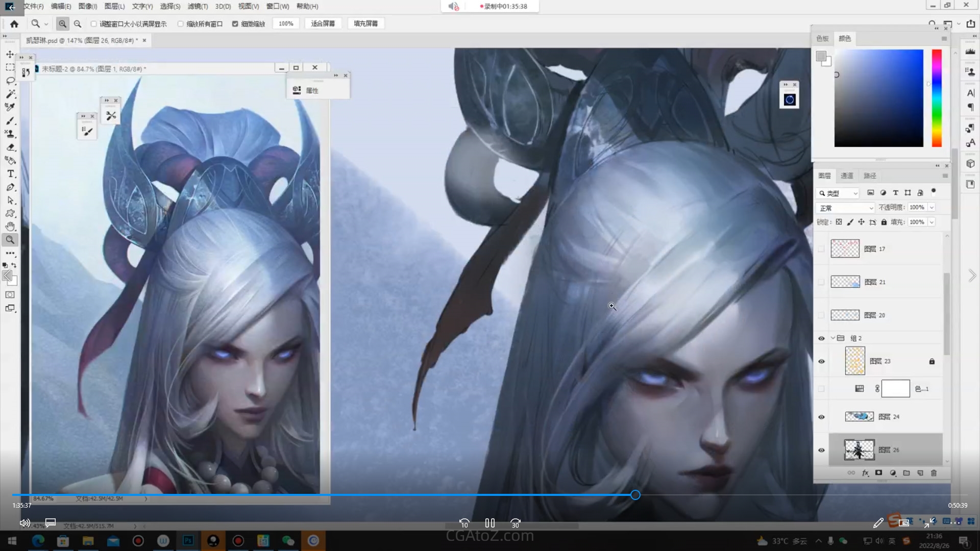Screen dimensions: 980x551
Task: Select the Move tool
Action: 10,54
